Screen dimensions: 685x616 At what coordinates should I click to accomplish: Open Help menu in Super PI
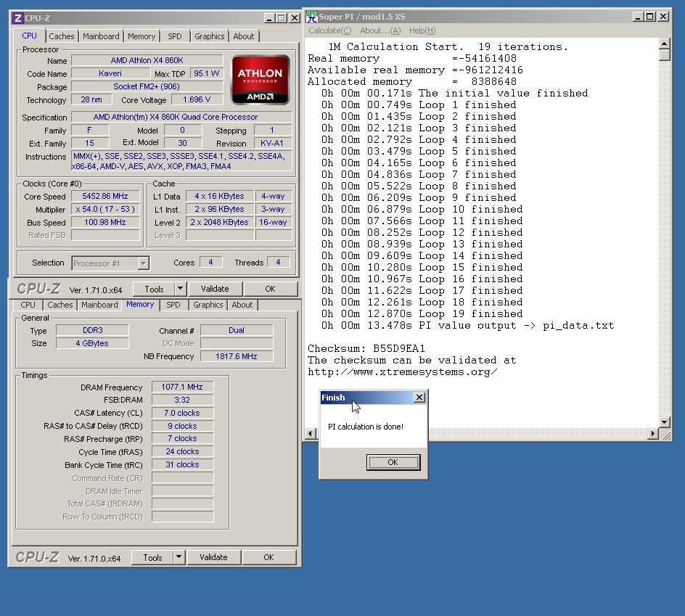(x=422, y=30)
